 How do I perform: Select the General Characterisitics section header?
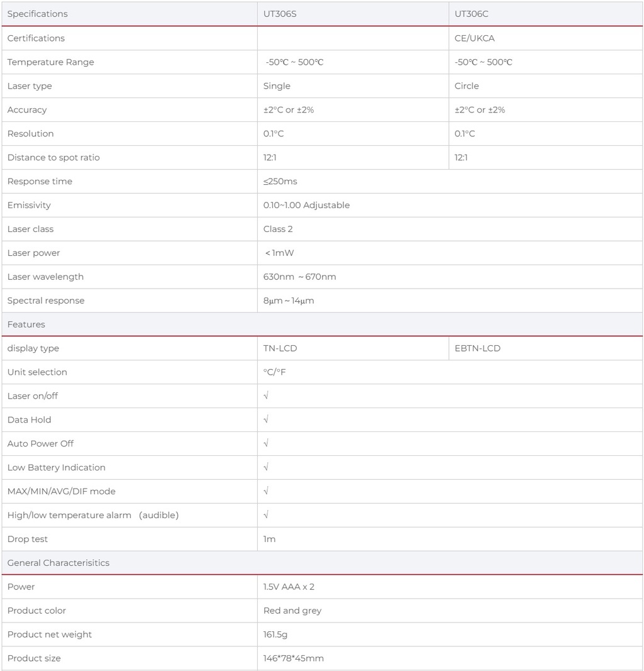(x=322, y=563)
